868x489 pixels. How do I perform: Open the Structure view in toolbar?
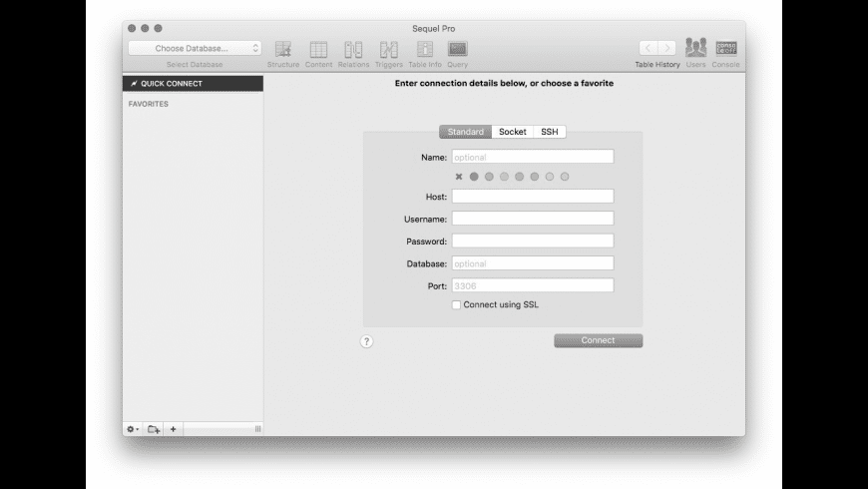[283, 54]
